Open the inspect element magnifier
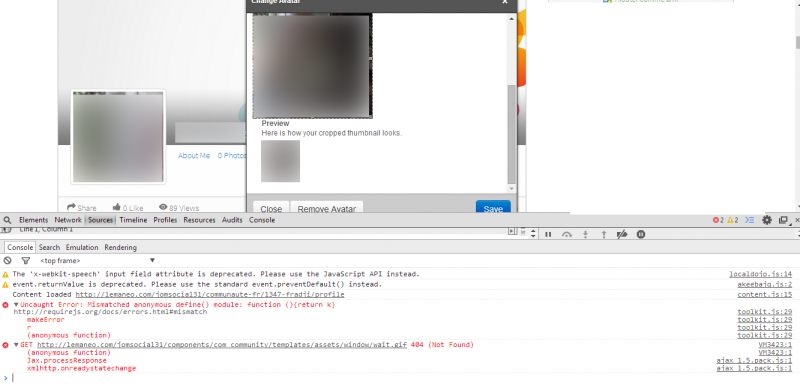The width and height of the screenshot is (800, 392). click(7, 220)
